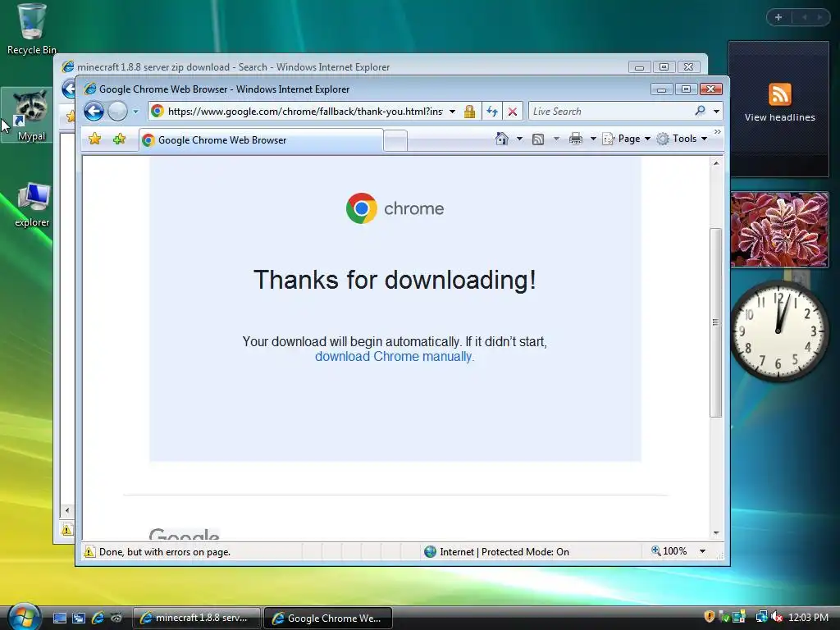The image size is (840, 630).
Task: Click the Add to Favorites icon
Action: [119, 139]
